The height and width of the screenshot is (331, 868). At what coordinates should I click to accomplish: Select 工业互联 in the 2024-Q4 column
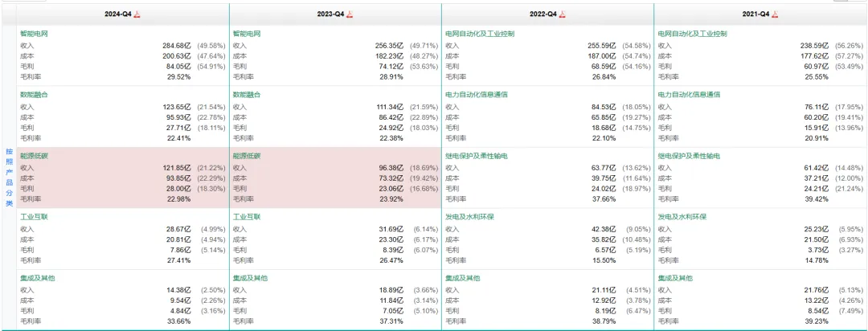click(x=35, y=217)
